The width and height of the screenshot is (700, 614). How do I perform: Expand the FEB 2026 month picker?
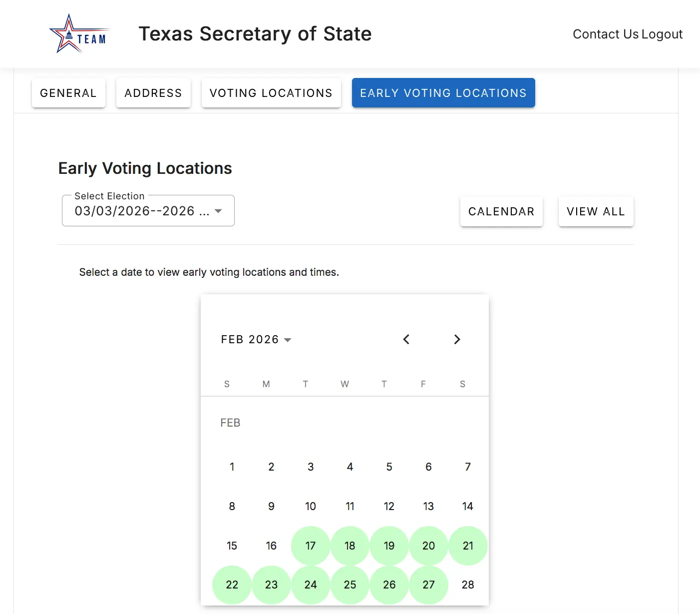coord(256,340)
